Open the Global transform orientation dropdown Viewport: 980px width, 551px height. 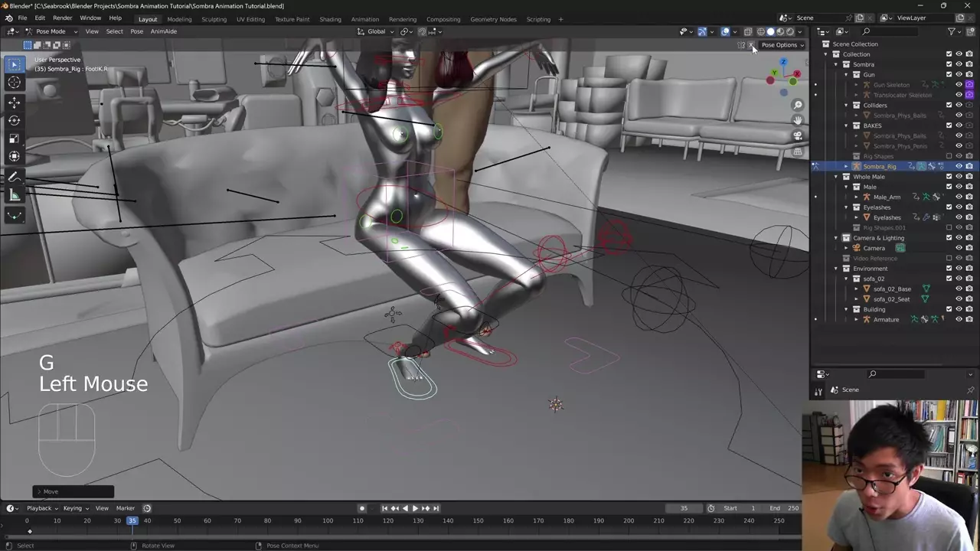[376, 31]
